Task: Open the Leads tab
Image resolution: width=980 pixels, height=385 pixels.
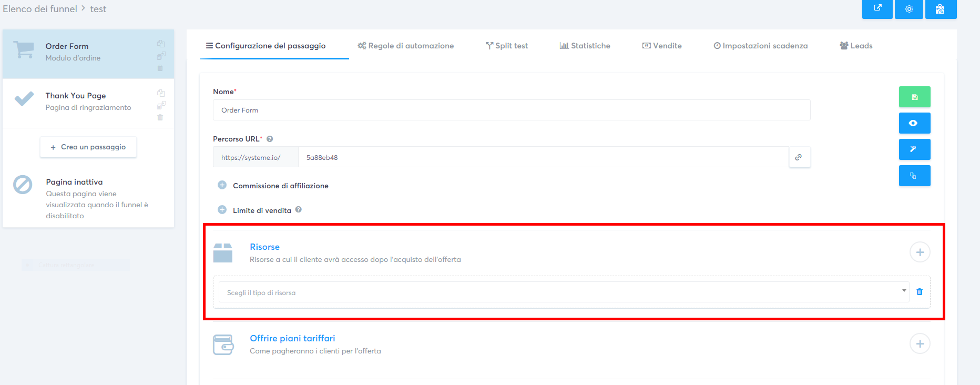Action: (856, 46)
